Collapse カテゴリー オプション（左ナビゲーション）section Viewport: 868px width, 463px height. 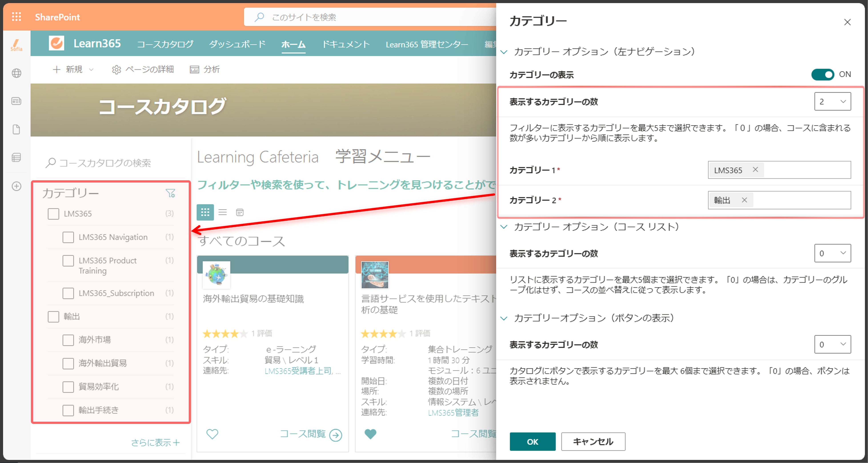[x=504, y=52]
